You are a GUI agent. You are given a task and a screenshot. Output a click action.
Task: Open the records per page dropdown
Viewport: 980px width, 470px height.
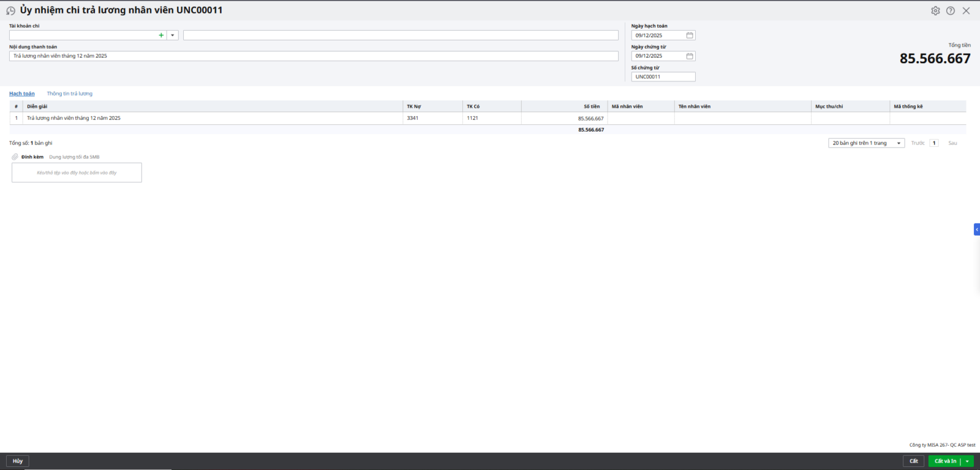[866, 143]
